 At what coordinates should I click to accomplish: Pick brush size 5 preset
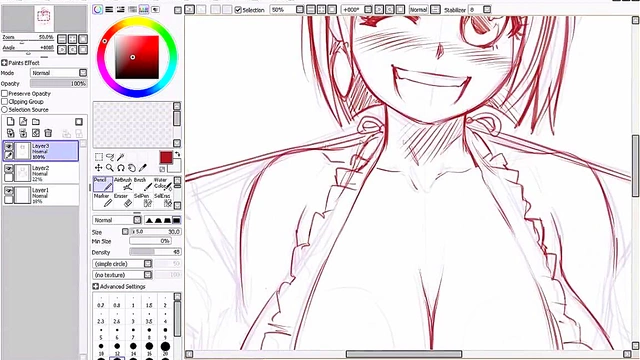point(101,333)
